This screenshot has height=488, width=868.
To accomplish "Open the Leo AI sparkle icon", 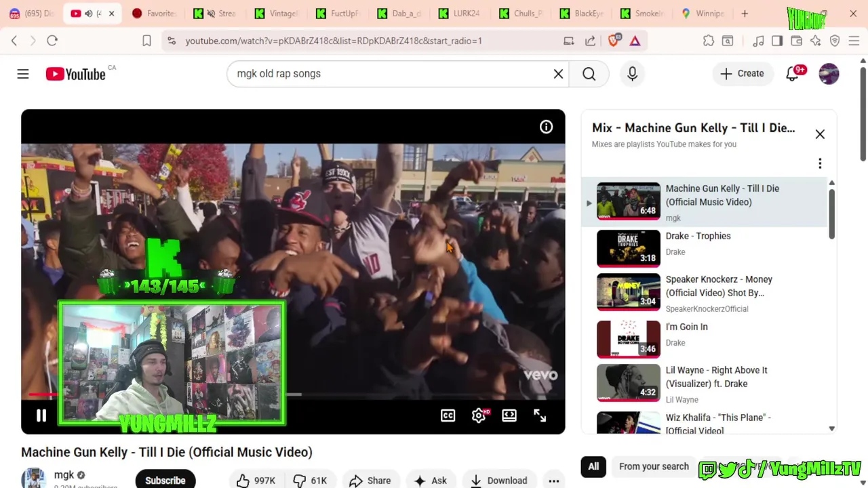I will point(816,41).
